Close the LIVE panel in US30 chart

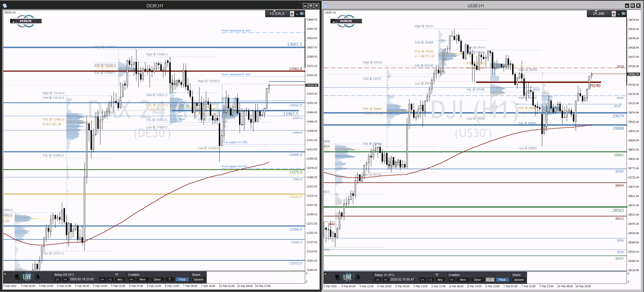325,274
